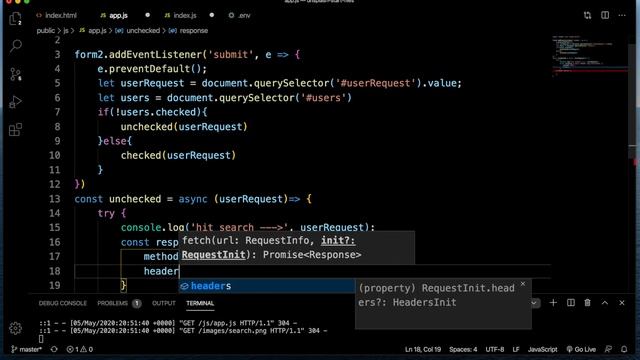Click the 'try {' statement on line 14
640x360 pixels.
click(x=112, y=213)
